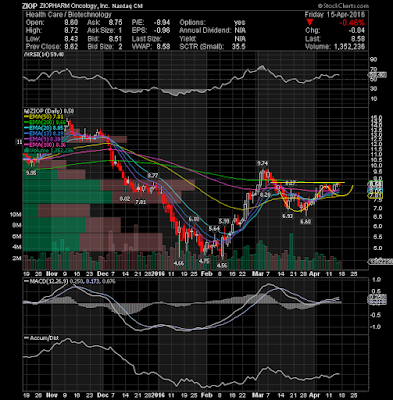This screenshot has width=393, height=400.
Task: Click the Nasdaq CM exchange label
Action: pyautogui.click(x=128, y=6)
